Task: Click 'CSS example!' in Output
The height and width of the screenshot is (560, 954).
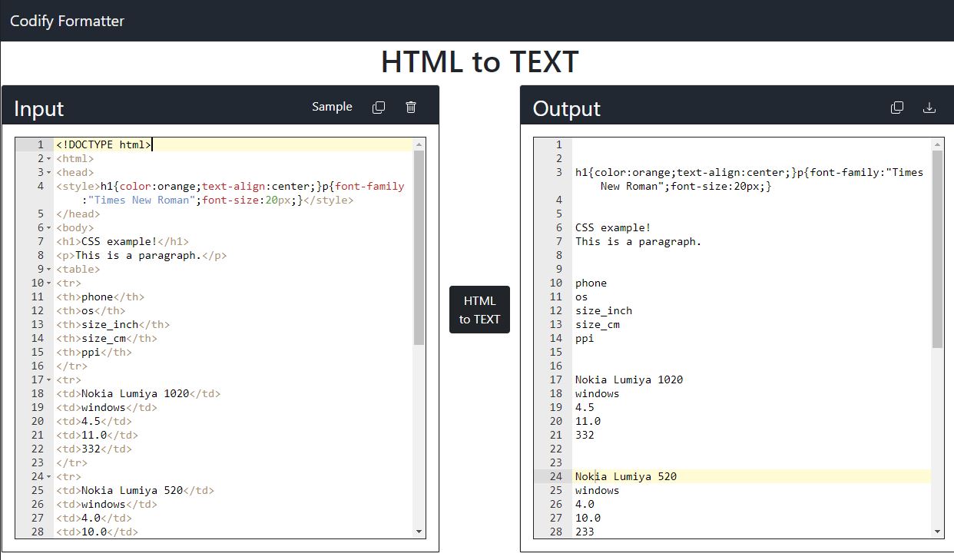Action: [613, 227]
